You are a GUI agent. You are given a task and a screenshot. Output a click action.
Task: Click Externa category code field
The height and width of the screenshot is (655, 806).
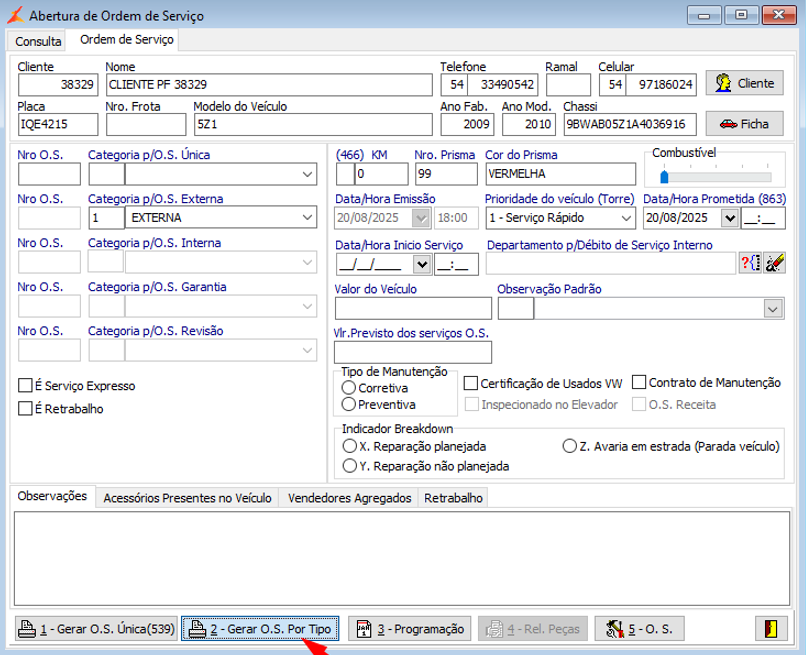106,217
